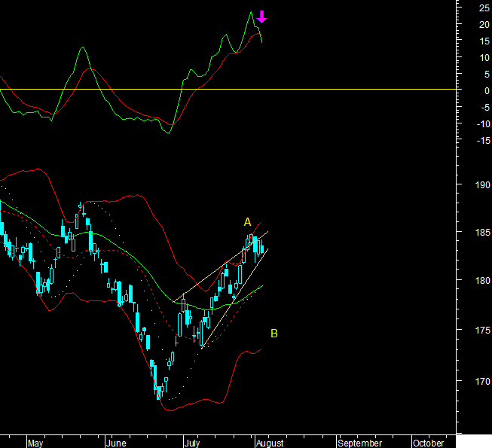Image resolution: width=492 pixels, height=448 pixels.
Task: Click the June month label
Action: [116, 443]
